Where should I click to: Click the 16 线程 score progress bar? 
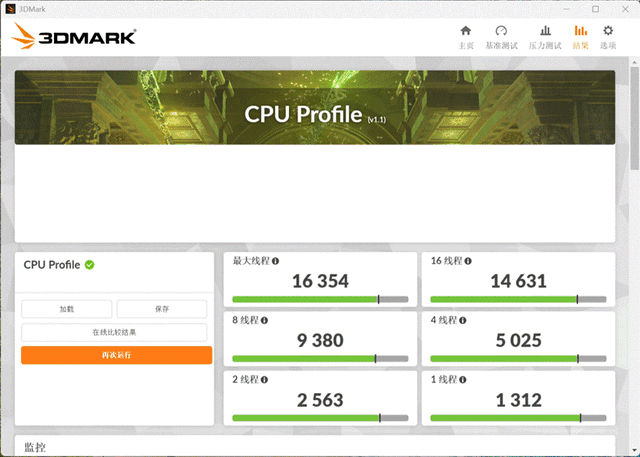pyautogui.click(x=518, y=299)
